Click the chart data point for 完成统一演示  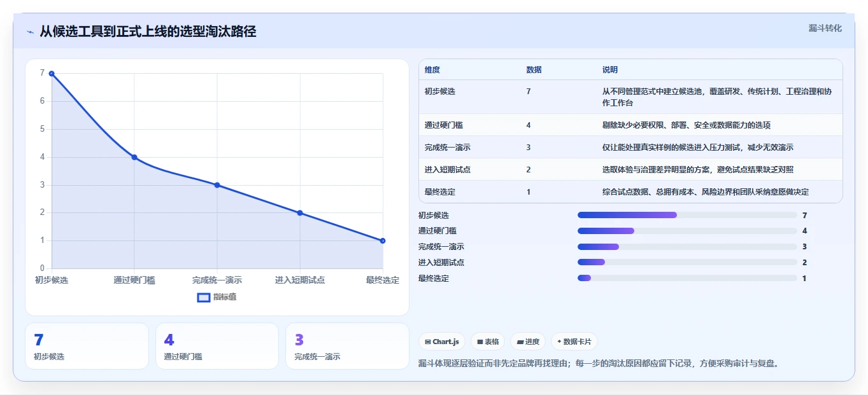pyautogui.click(x=217, y=185)
